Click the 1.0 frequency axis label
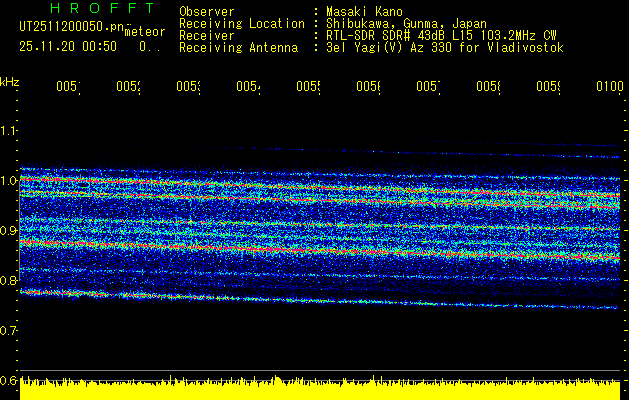629x400 pixels. click(9, 181)
